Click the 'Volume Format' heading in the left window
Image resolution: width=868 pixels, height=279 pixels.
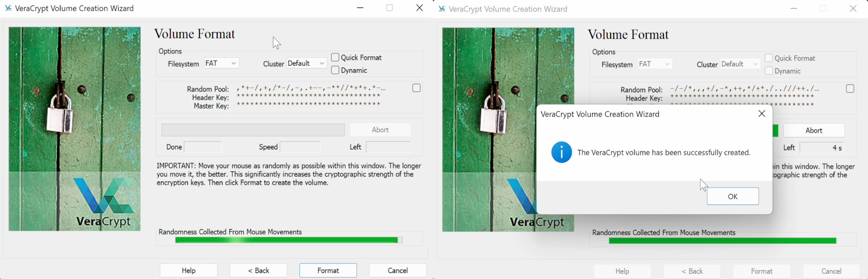(195, 34)
